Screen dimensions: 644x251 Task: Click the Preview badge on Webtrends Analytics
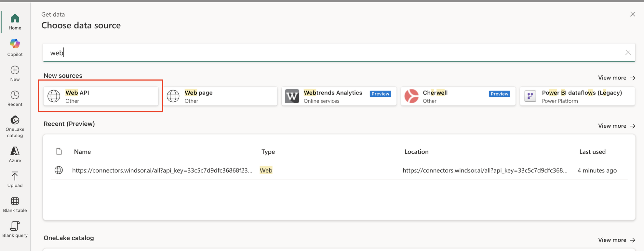[380, 94]
